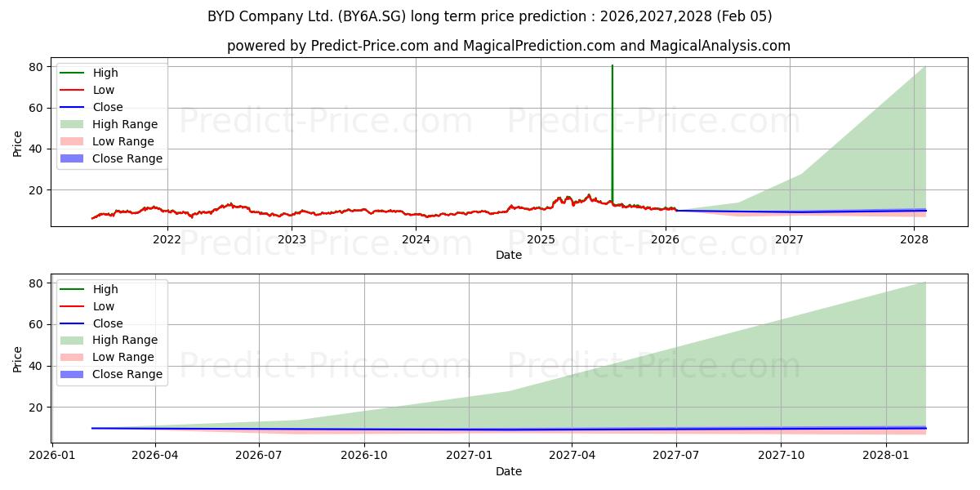Click the powered by Predict-Price.com subtitle
Screen dimensions: 980x490
[508, 47]
